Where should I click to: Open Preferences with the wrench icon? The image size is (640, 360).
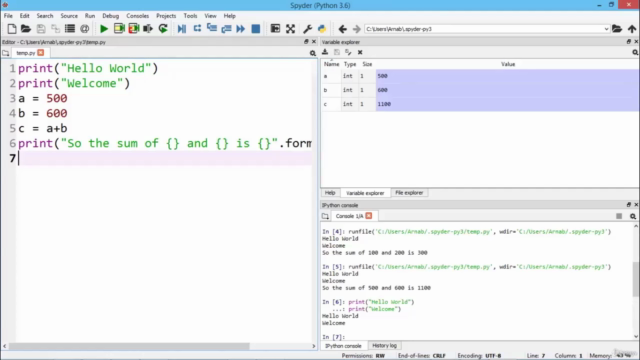(x=307, y=29)
